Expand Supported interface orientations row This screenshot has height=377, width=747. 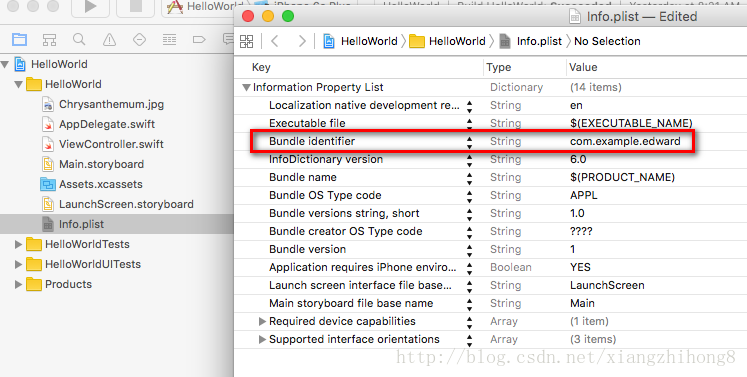262,340
